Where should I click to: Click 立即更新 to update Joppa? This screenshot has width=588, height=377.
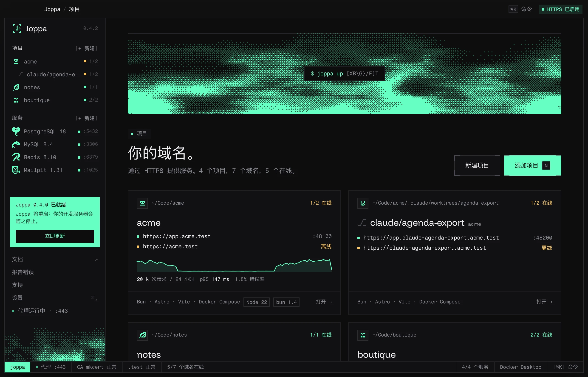tap(55, 236)
